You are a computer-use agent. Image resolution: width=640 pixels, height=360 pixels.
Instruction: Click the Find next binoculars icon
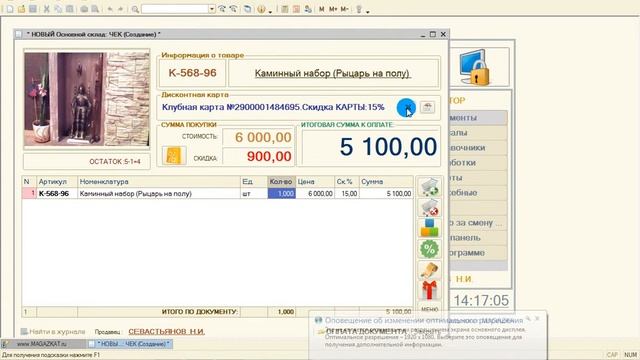click(222, 9)
